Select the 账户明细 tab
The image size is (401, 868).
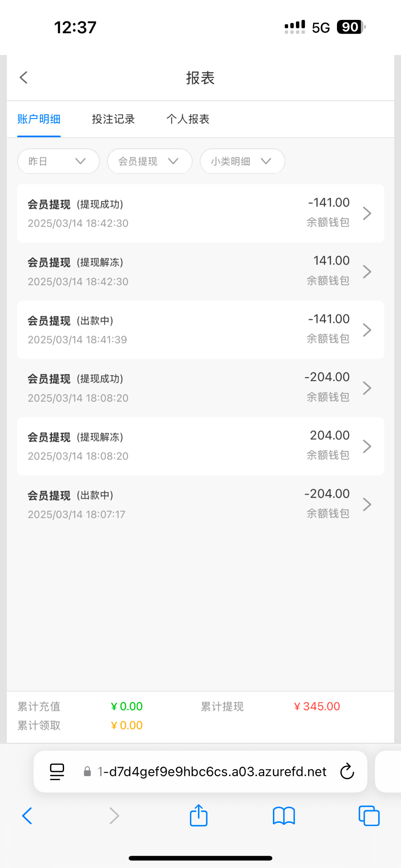(39, 119)
